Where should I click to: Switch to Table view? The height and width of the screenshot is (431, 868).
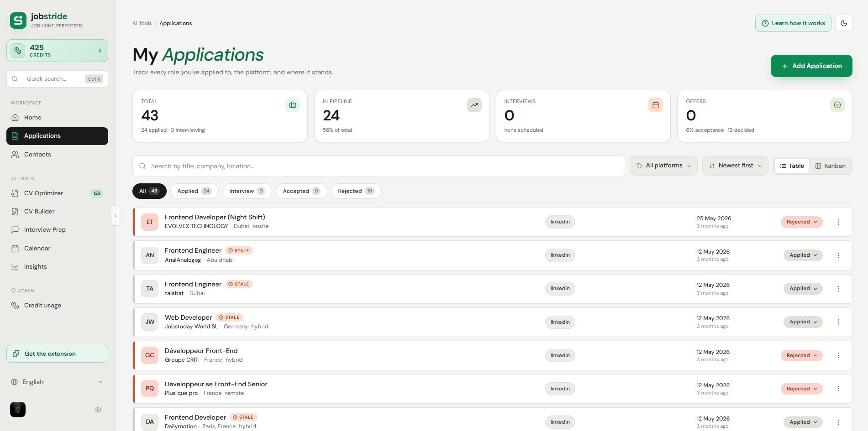click(792, 166)
